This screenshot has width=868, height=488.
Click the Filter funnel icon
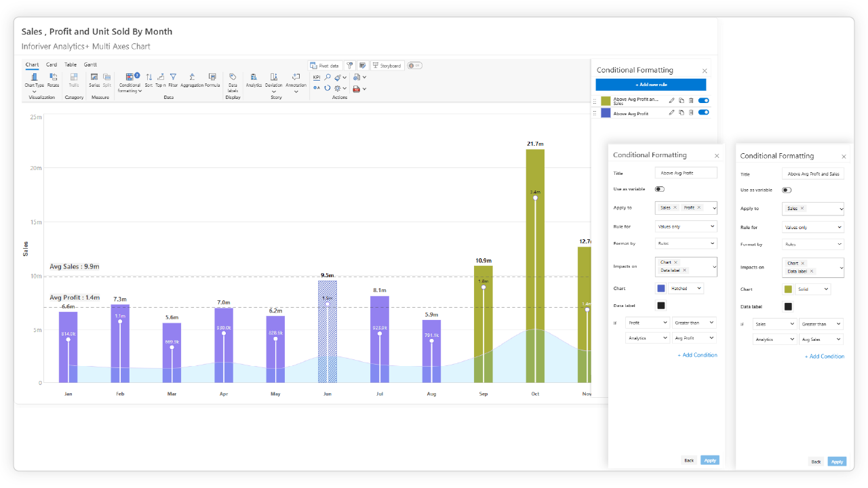[x=173, y=79]
